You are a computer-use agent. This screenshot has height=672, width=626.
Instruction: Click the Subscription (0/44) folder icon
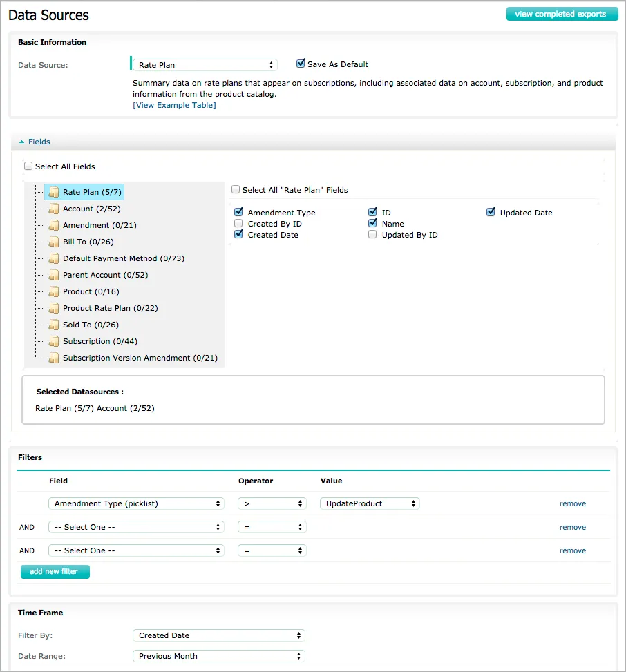(54, 341)
